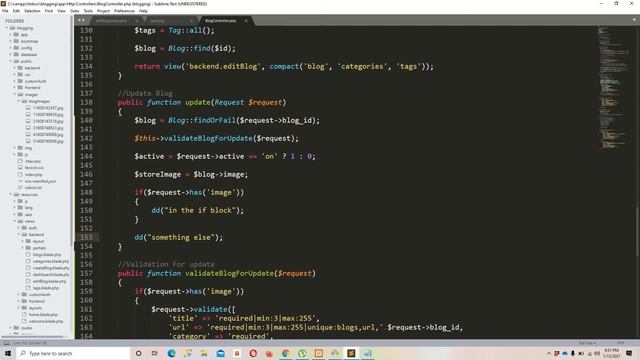
Task: Expand the database folder
Action: click(x=11, y=54)
